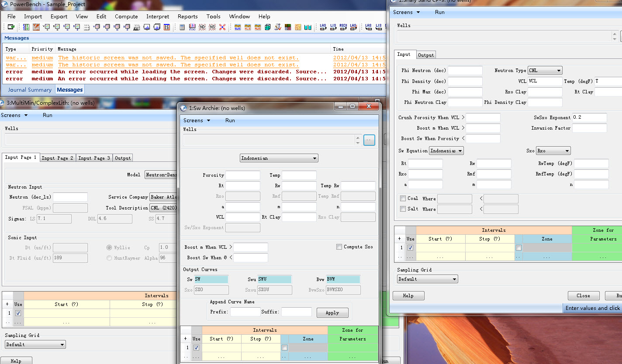
Task: Click the teal 3D cube icon
Action: (268, 27)
